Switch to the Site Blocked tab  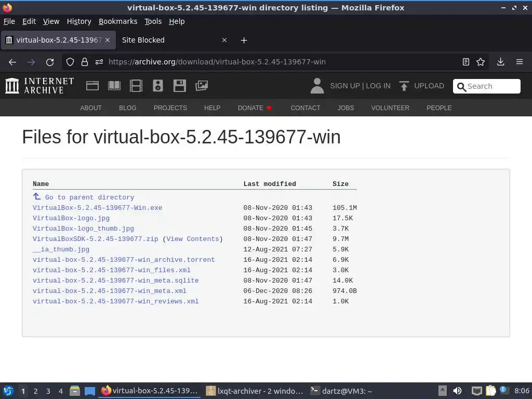click(x=175, y=40)
